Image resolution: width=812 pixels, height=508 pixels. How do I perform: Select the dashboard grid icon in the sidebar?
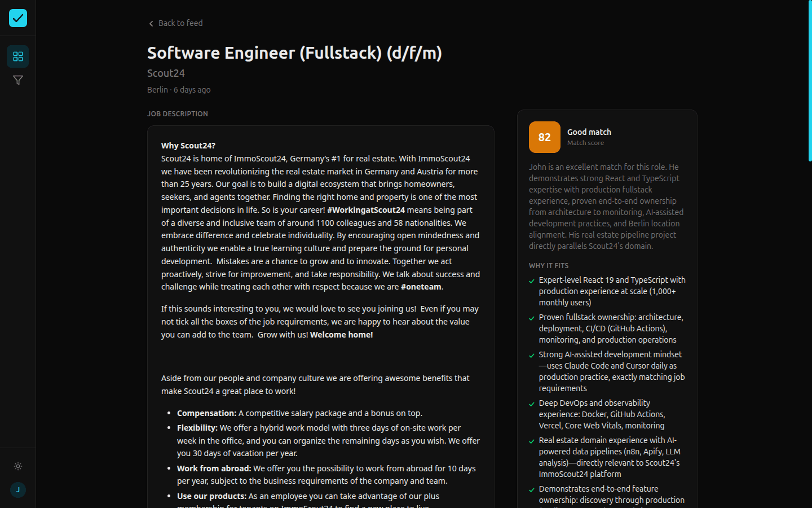17,56
